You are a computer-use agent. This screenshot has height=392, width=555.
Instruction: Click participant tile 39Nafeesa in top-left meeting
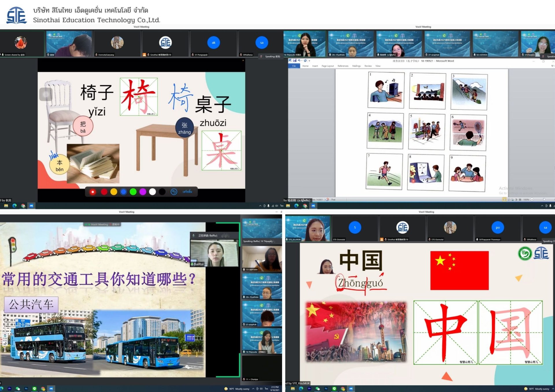[262, 44]
